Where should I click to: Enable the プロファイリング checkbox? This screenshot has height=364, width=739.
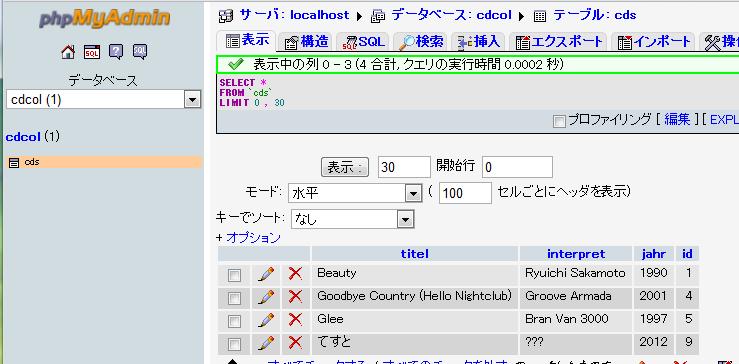pyautogui.click(x=559, y=122)
